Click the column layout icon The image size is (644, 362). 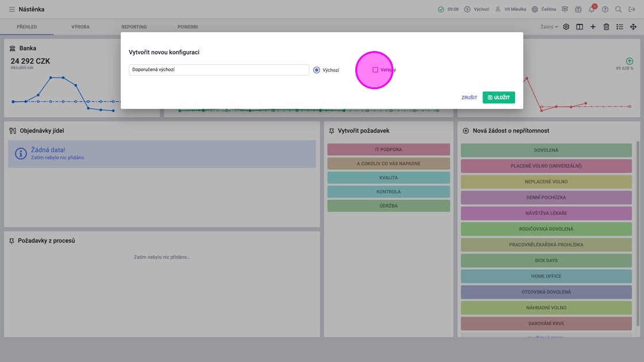tap(580, 26)
